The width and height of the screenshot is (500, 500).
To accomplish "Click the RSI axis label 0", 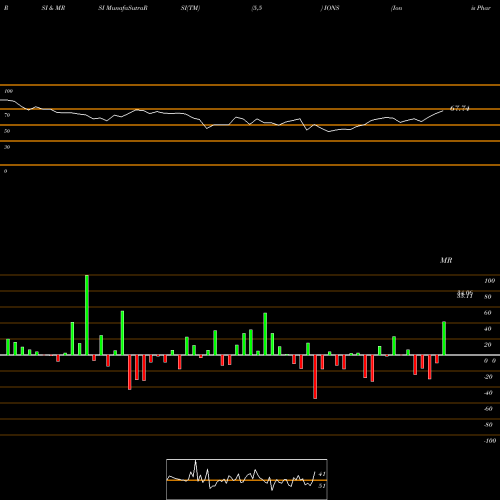I will [5, 171].
